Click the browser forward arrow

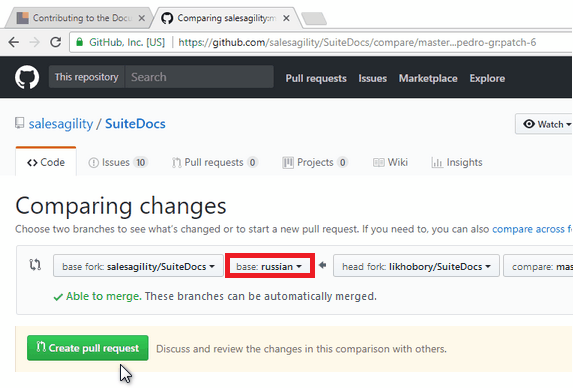(x=34, y=42)
